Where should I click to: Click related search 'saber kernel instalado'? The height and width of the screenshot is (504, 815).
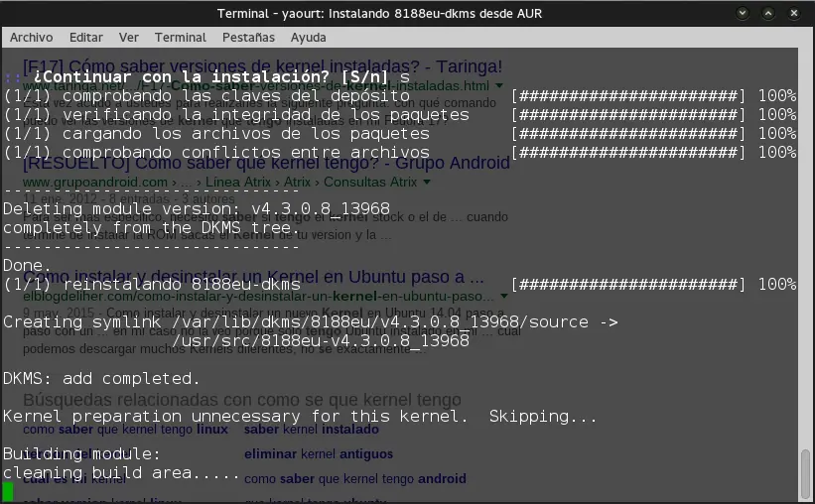312,430
